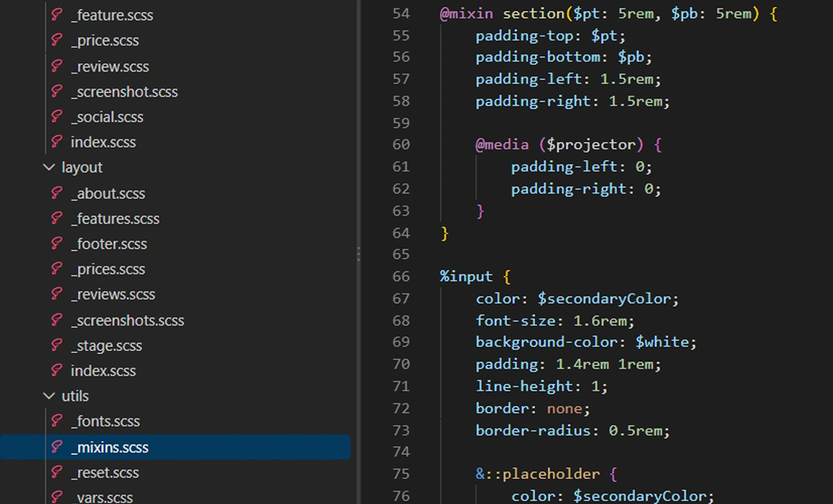The height and width of the screenshot is (504, 833).
Task: Click the Sass icon next to _reset.scss
Action: (57, 472)
